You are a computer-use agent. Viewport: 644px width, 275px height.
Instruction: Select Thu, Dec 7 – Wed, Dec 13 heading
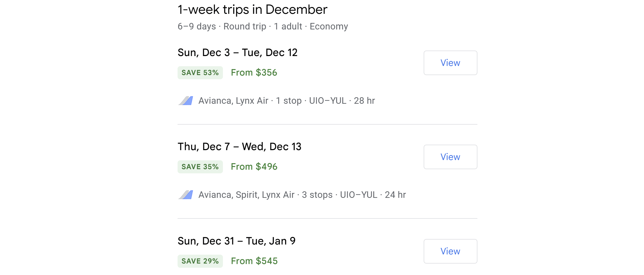point(239,147)
